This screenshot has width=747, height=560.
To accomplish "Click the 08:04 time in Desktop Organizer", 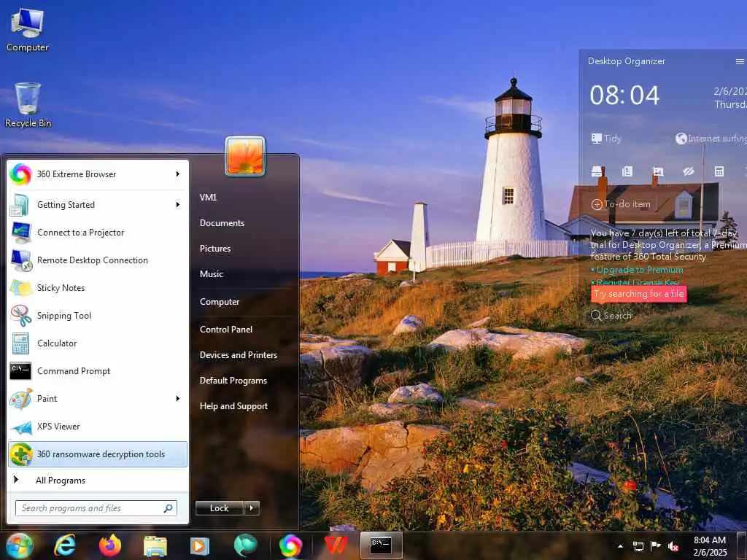I will 624,96.
